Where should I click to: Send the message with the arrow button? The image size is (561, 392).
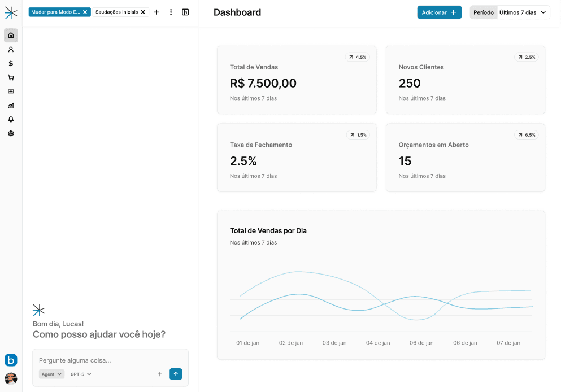click(x=176, y=374)
